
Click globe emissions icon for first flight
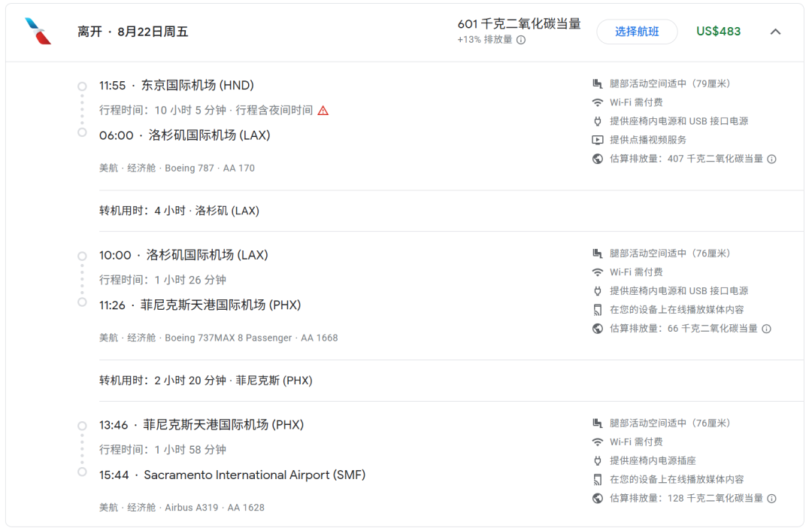click(x=598, y=159)
